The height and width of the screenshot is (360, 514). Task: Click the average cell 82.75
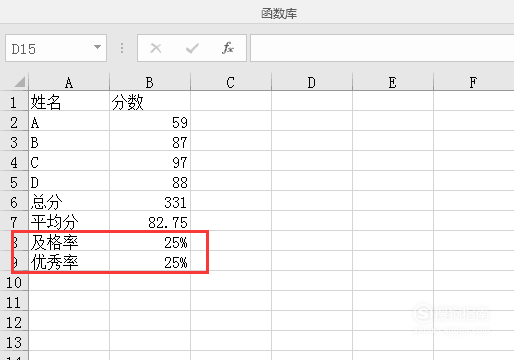pos(150,221)
